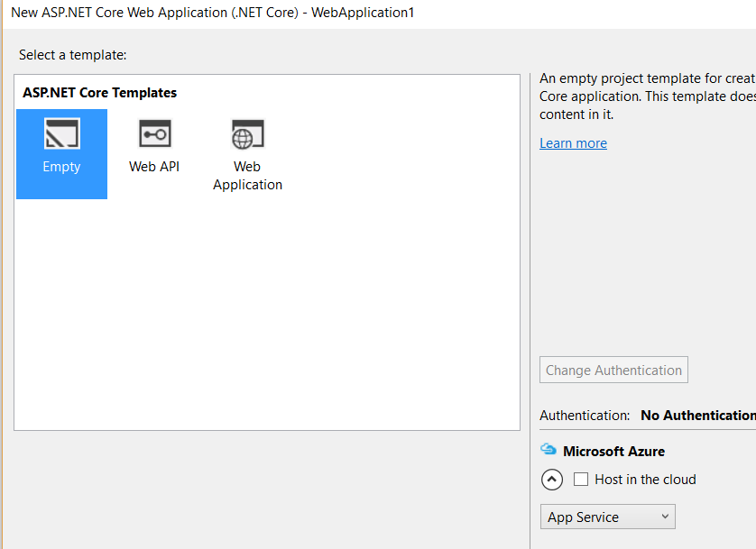Click the Empty template label
The width and height of the screenshot is (756, 549).
(61, 167)
